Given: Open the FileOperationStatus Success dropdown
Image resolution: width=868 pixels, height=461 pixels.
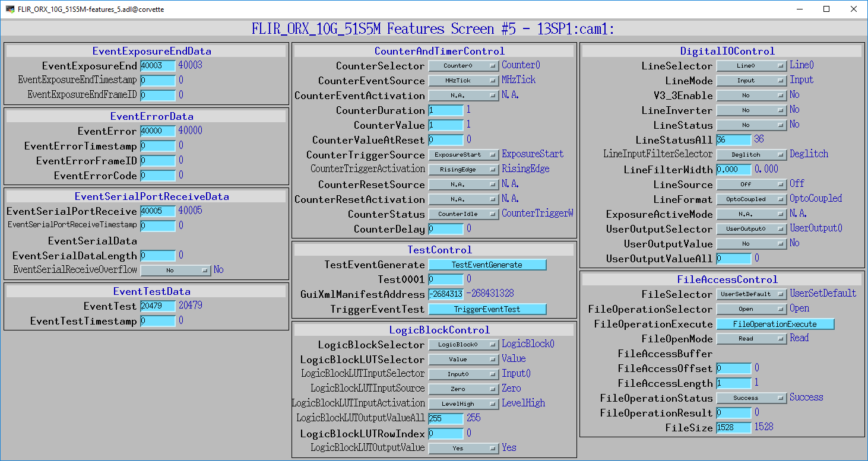Looking at the screenshot, I should (x=752, y=398).
